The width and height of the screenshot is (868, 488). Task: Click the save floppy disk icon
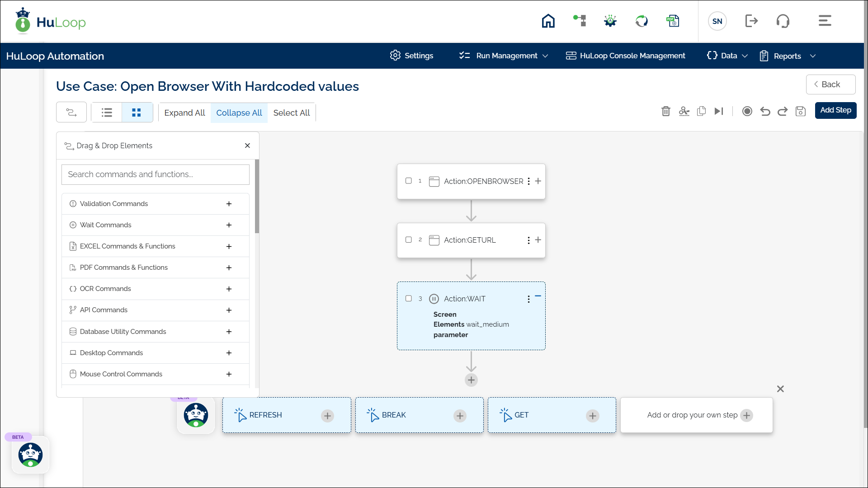[x=800, y=111]
